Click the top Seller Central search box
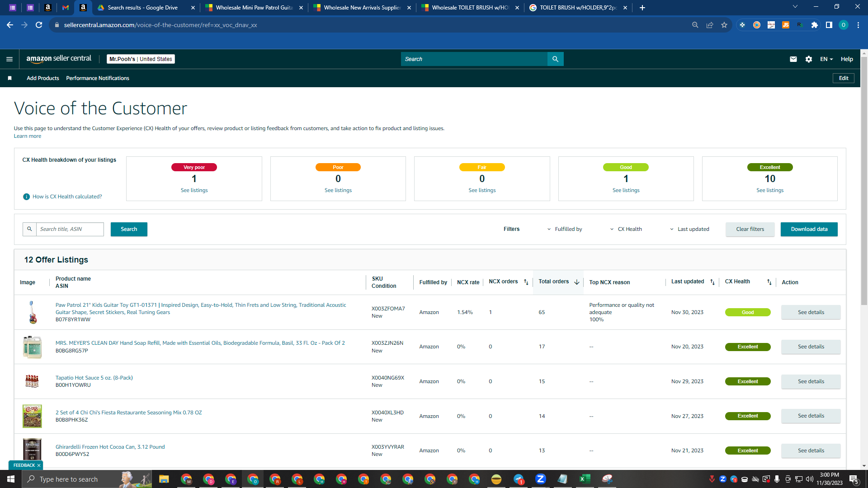 (474, 59)
